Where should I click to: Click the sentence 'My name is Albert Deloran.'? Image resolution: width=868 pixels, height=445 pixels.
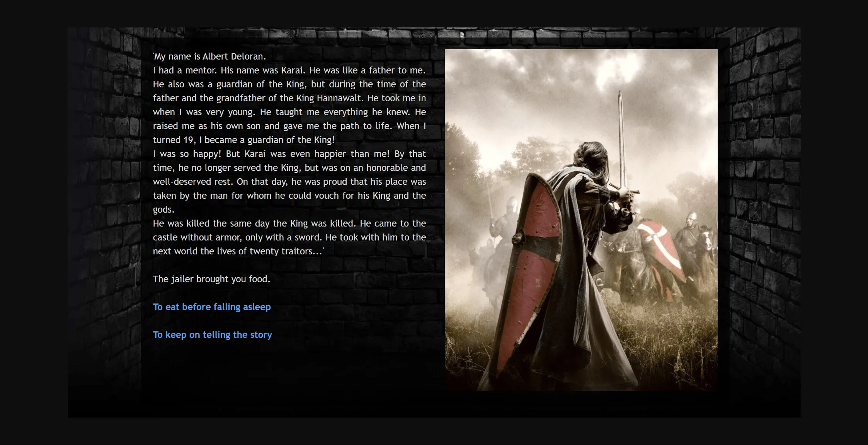[x=209, y=56]
